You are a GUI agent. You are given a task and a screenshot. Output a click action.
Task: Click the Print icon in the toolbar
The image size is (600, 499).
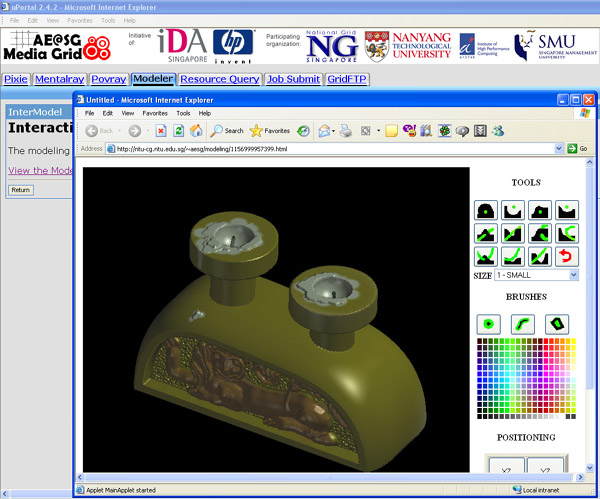(x=346, y=131)
